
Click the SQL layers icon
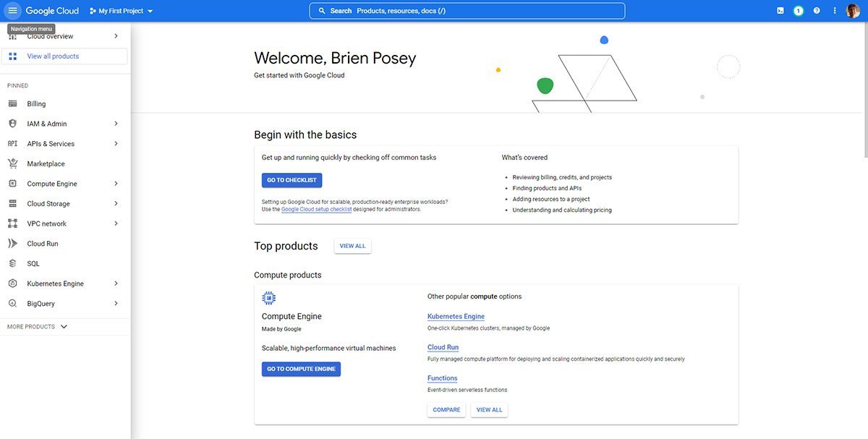12,264
